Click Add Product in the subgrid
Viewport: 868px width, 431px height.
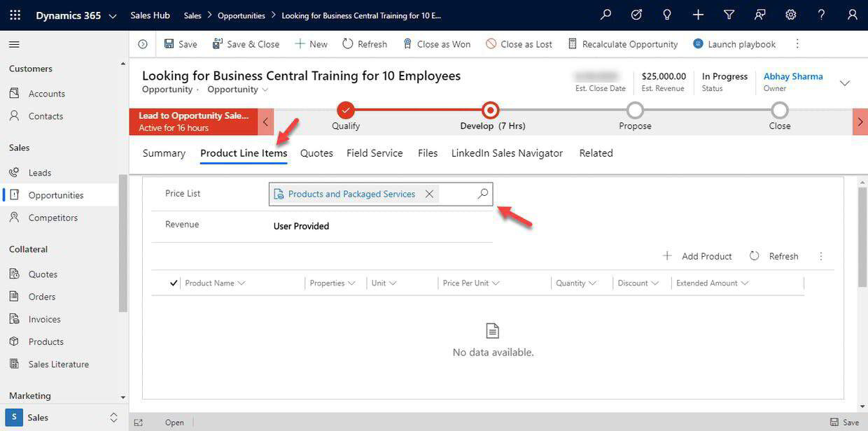pyautogui.click(x=698, y=256)
